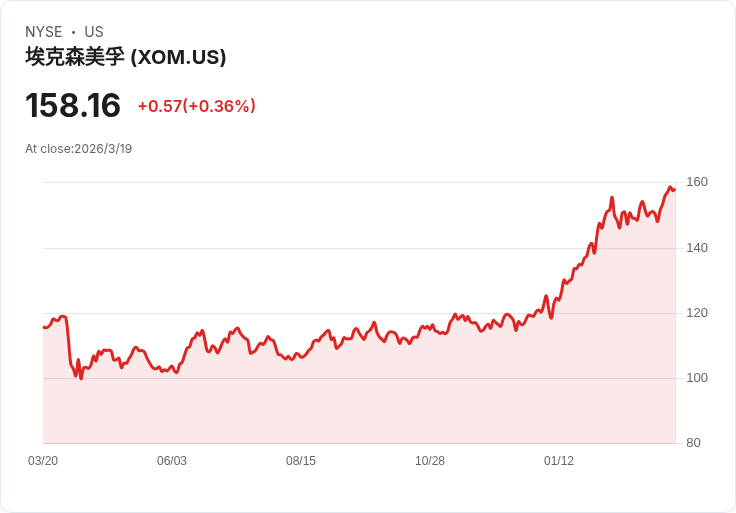
Task: Click the stock name 埃克森美孚 (XOM.US)
Action: 125,57
